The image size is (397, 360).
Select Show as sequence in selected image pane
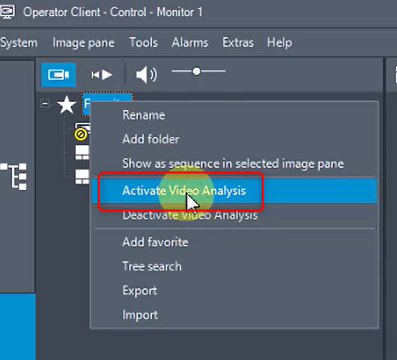[x=235, y=163]
